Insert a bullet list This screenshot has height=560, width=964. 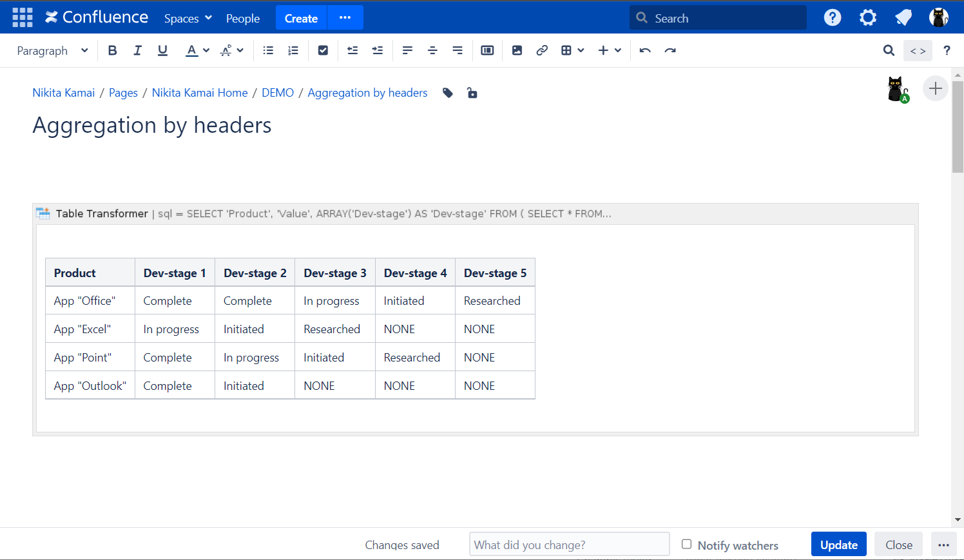click(268, 50)
